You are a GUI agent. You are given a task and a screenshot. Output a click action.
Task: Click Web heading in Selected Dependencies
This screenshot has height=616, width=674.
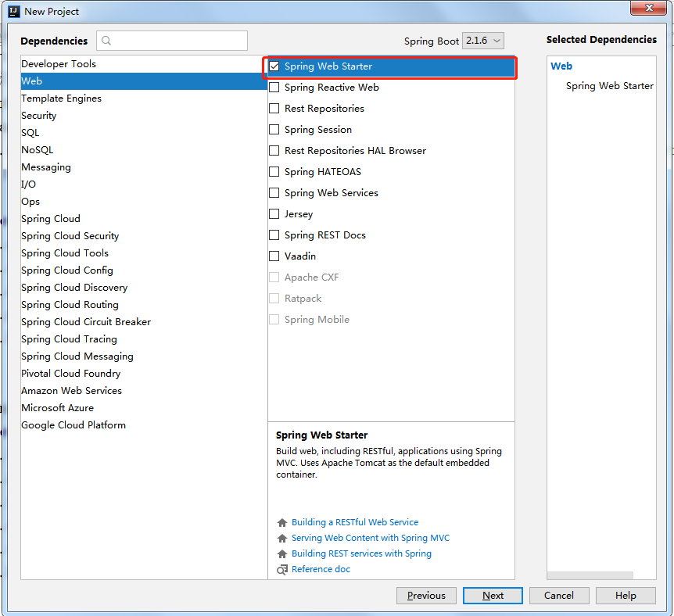tap(561, 66)
